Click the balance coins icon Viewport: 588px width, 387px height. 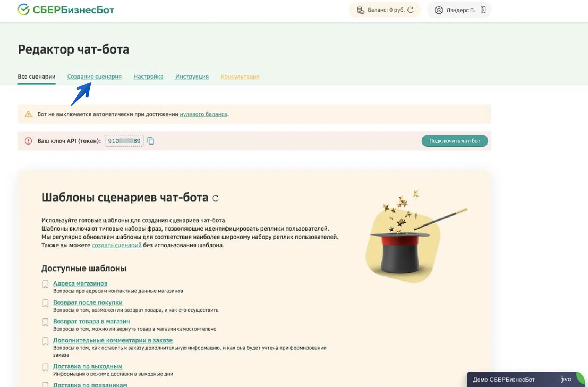[360, 10]
